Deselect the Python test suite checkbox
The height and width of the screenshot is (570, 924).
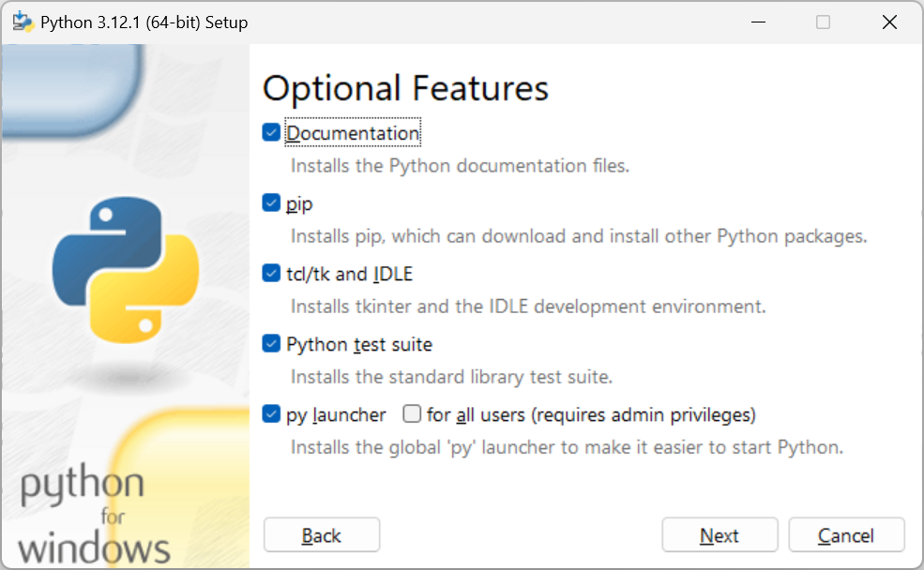click(271, 344)
